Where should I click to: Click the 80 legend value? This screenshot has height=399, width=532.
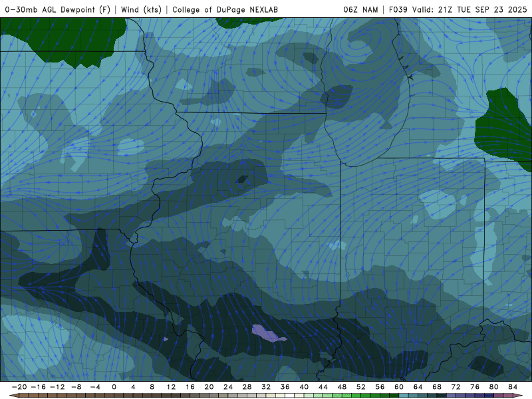coord(494,387)
